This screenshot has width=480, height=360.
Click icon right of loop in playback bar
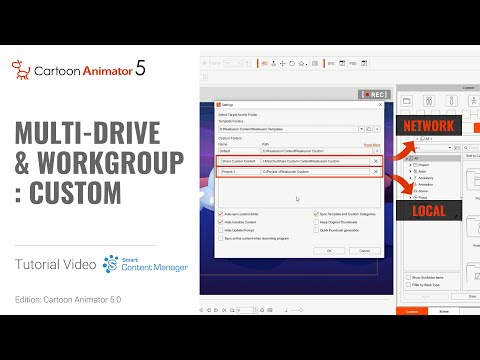(270, 310)
